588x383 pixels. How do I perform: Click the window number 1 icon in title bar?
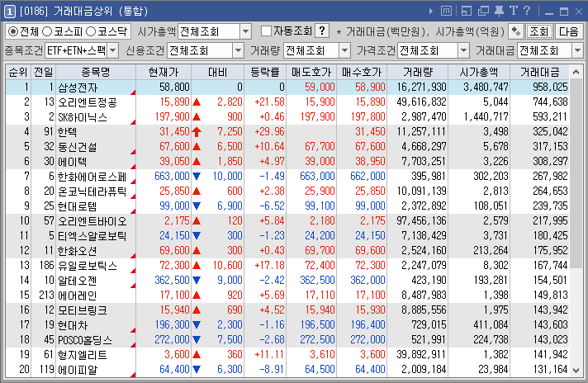[9, 12]
